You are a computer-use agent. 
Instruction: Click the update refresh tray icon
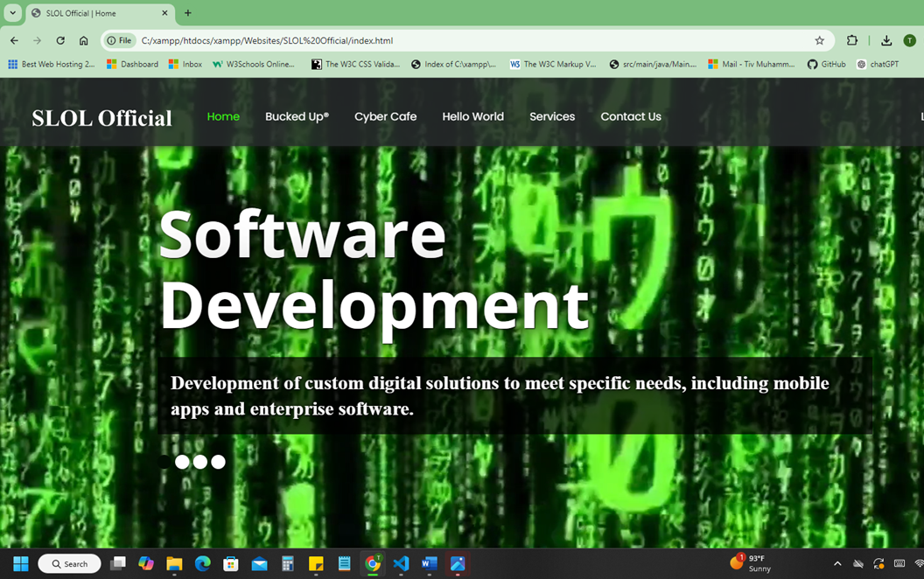[878, 563]
